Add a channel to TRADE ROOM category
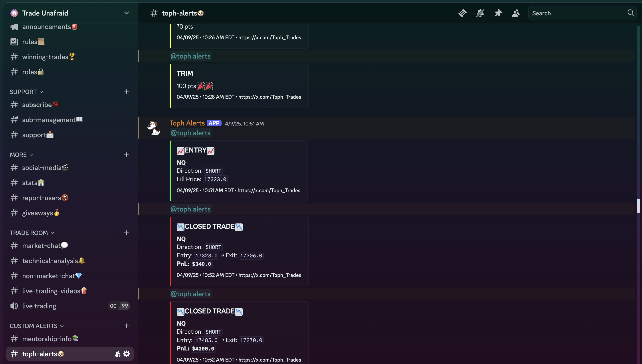The height and width of the screenshot is (364, 642). coord(127,233)
